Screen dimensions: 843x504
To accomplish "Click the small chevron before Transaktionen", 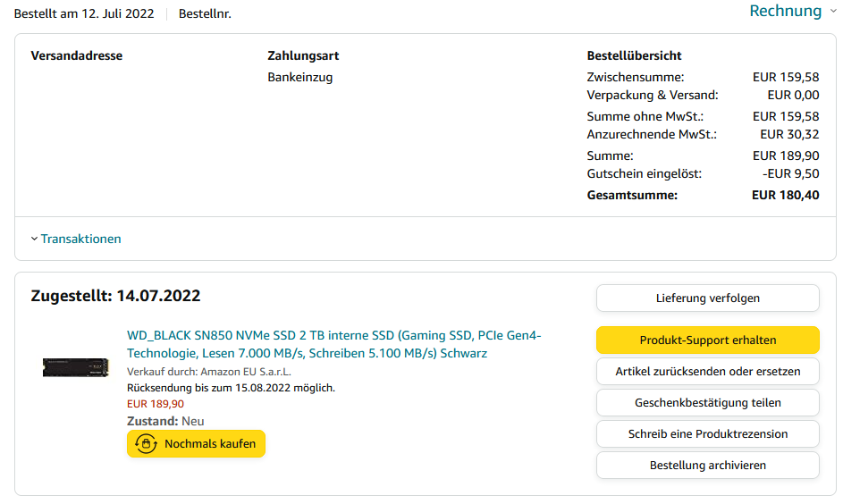I will (34, 239).
